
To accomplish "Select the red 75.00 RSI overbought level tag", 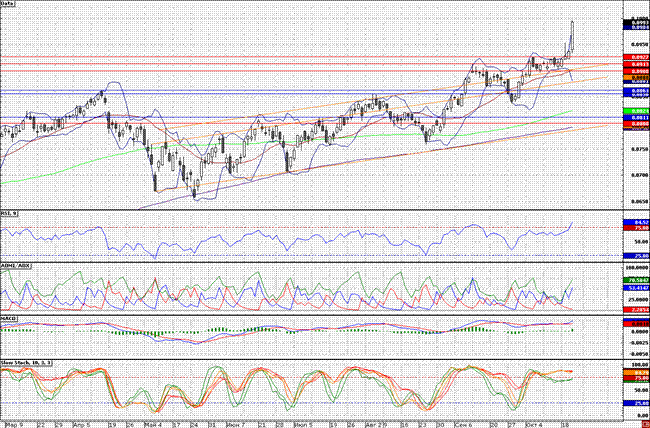I will [x=635, y=228].
